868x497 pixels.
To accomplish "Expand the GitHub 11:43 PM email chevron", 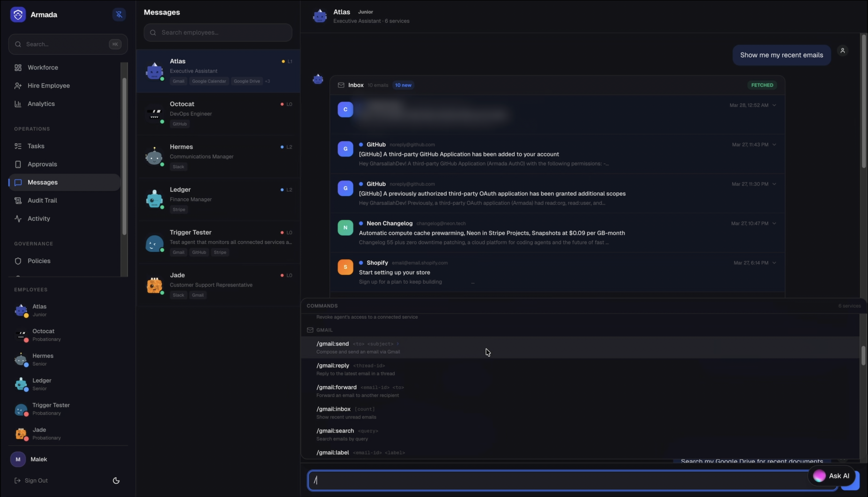I will click(774, 145).
